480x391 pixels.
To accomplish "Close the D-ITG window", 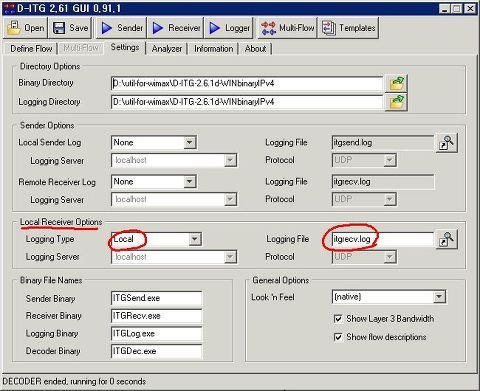I will coord(470,9).
